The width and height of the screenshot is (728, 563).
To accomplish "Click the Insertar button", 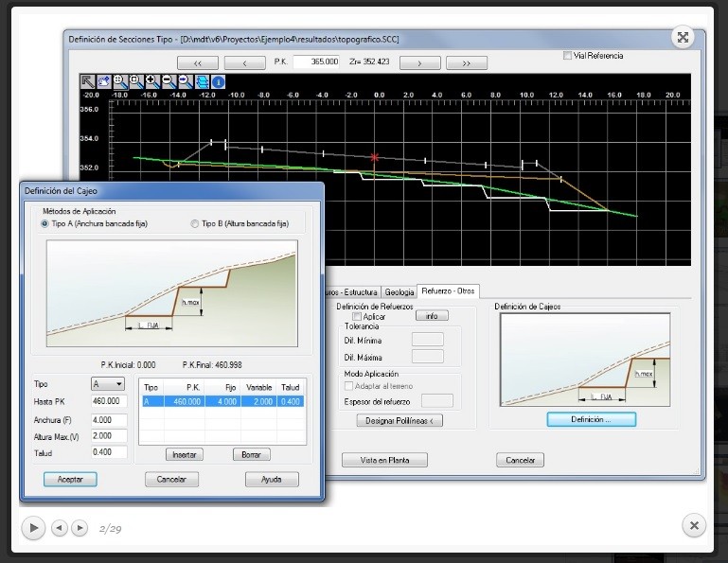I will point(185,454).
